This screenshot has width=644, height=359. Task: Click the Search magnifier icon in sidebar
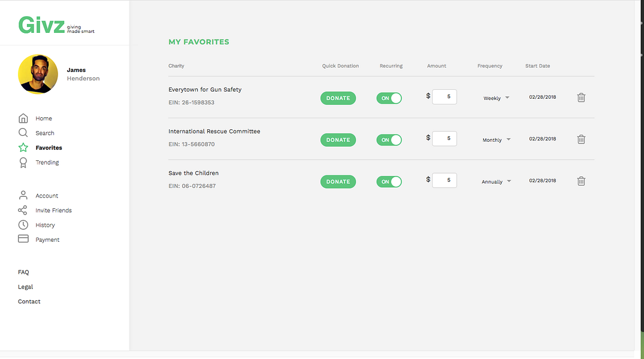point(23,132)
